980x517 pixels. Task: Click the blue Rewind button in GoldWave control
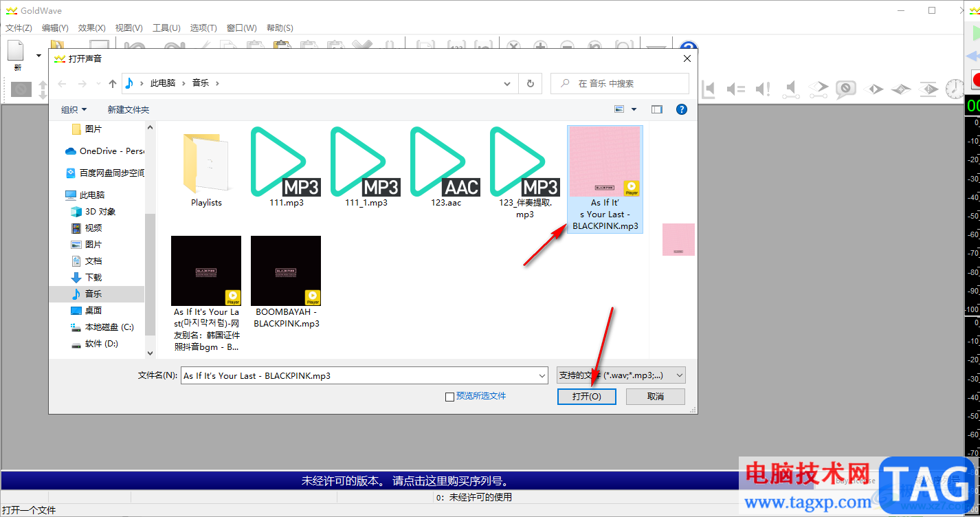[x=974, y=56]
